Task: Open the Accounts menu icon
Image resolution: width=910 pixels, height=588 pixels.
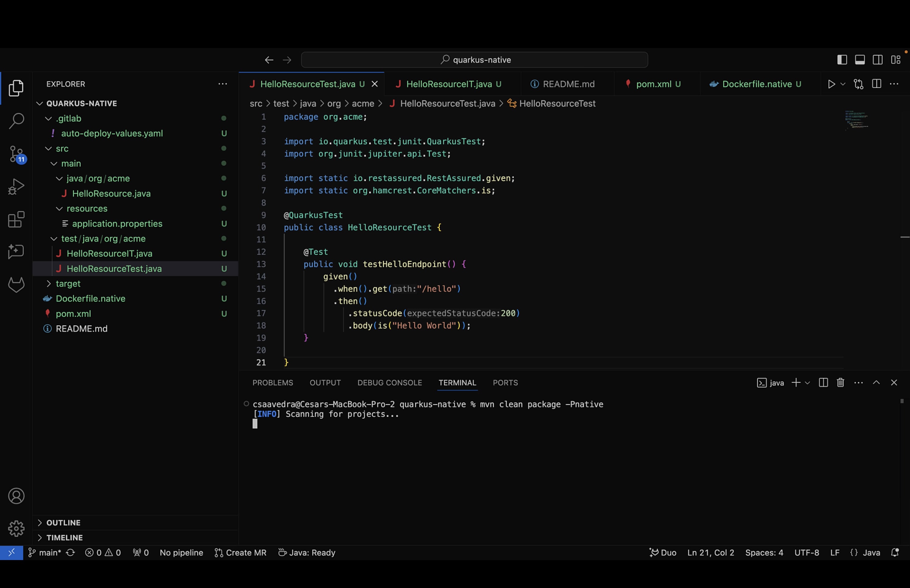Action: 16,496
